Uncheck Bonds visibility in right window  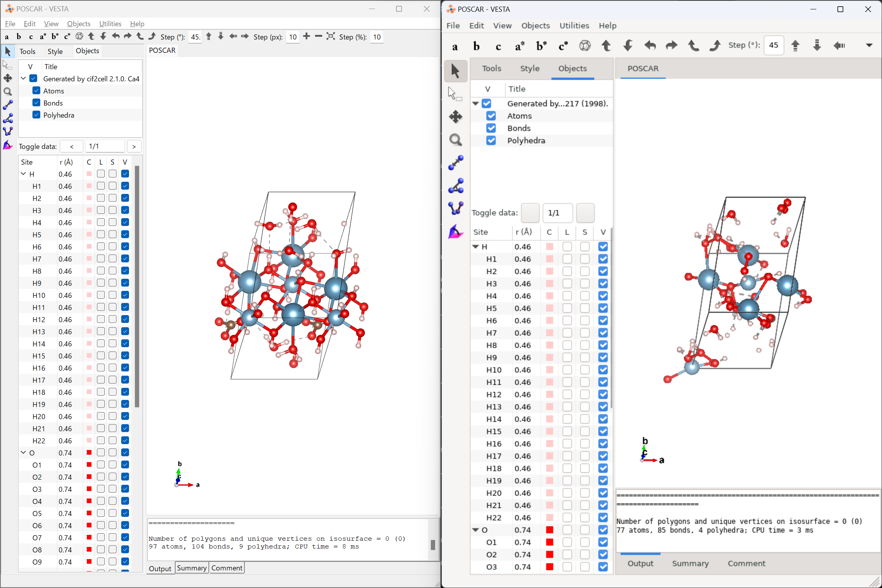491,128
